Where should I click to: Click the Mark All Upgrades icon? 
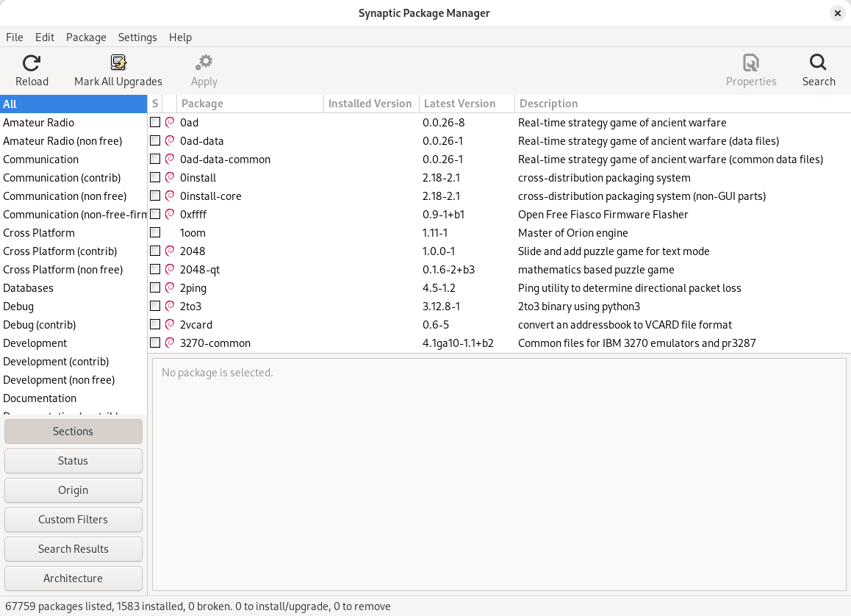click(118, 63)
